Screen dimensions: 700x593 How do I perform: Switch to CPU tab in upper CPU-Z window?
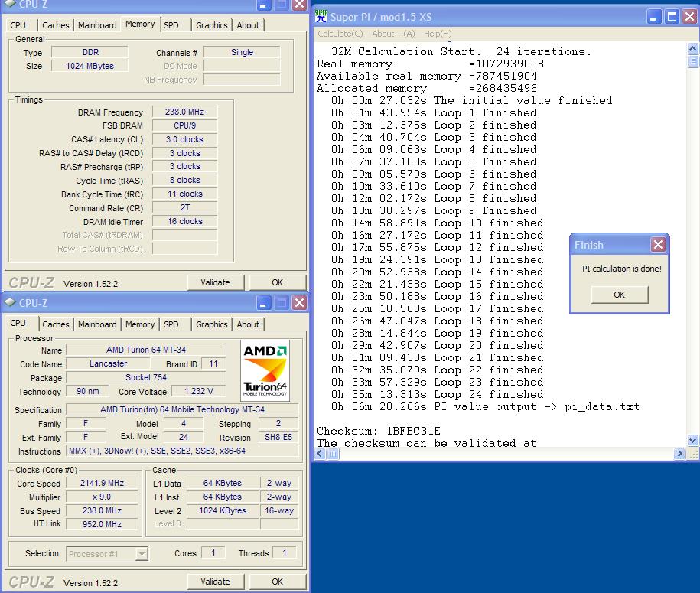pos(18,25)
